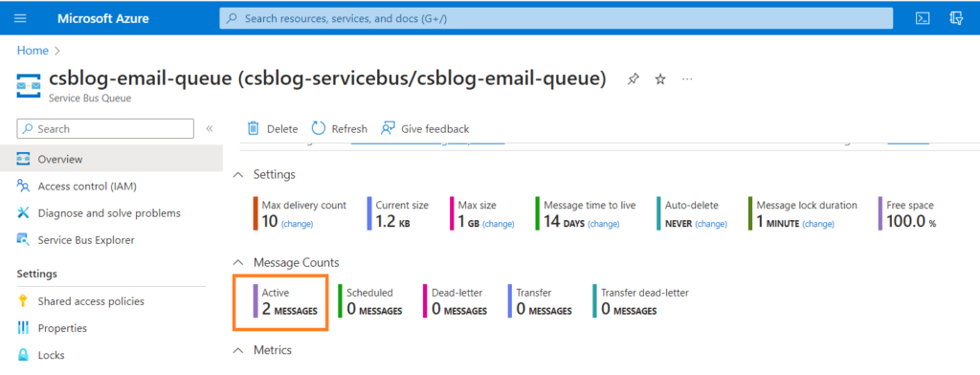Image resolution: width=980 pixels, height=375 pixels.
Task: Click the Properties bars icon
Action: [23, 327]
